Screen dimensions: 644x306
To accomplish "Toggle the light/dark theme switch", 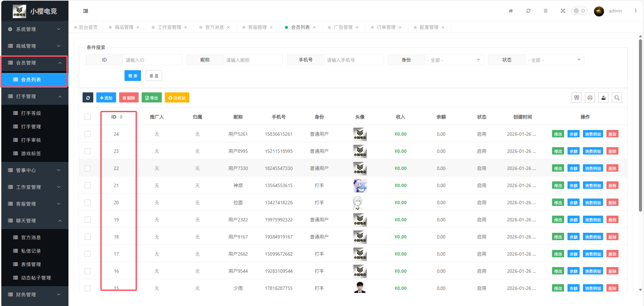I will pyautogui.click(x=579, y=11).
